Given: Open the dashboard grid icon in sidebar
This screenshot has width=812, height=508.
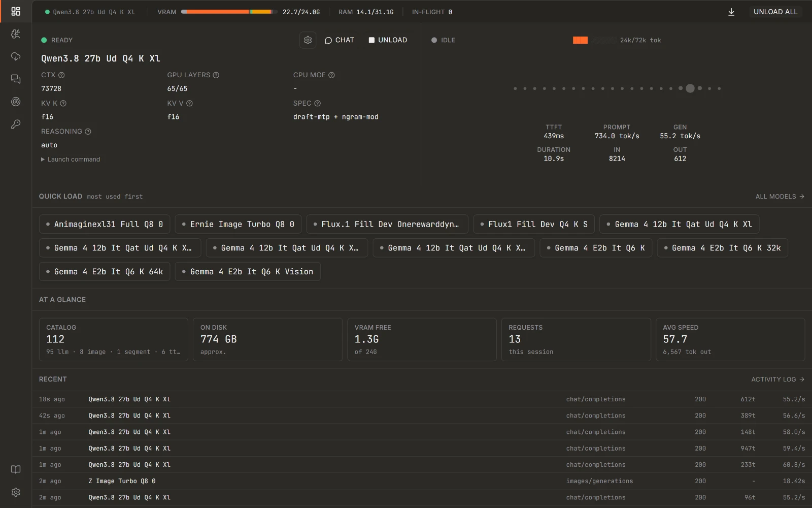Looking at the screenshot, I should click(16, 11).
